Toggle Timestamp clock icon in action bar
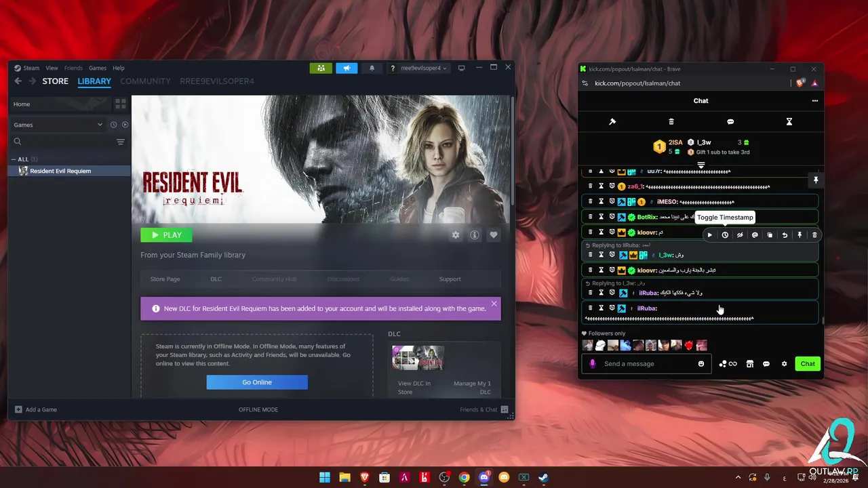The width and height of the screenshot is (868, 488). 725,235
